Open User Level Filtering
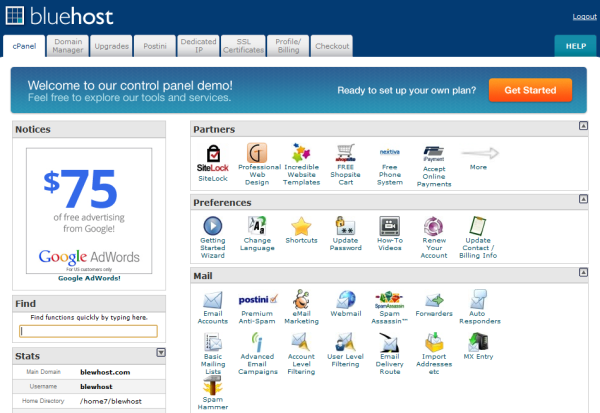Screen dimensions: 600x413 [346, 350]
